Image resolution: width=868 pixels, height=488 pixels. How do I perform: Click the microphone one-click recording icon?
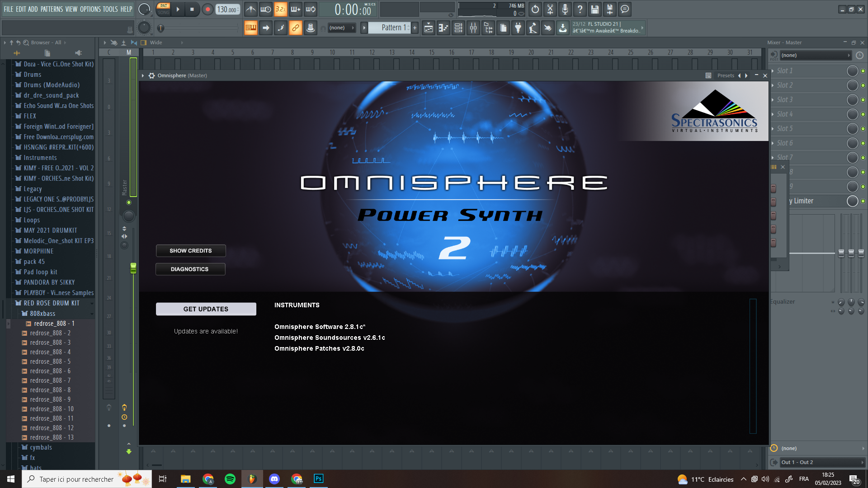[565, 9]
